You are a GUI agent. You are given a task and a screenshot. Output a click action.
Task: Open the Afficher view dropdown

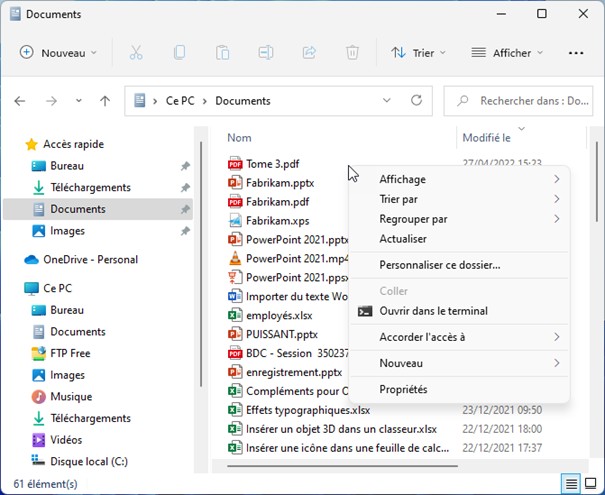point(507,53)
